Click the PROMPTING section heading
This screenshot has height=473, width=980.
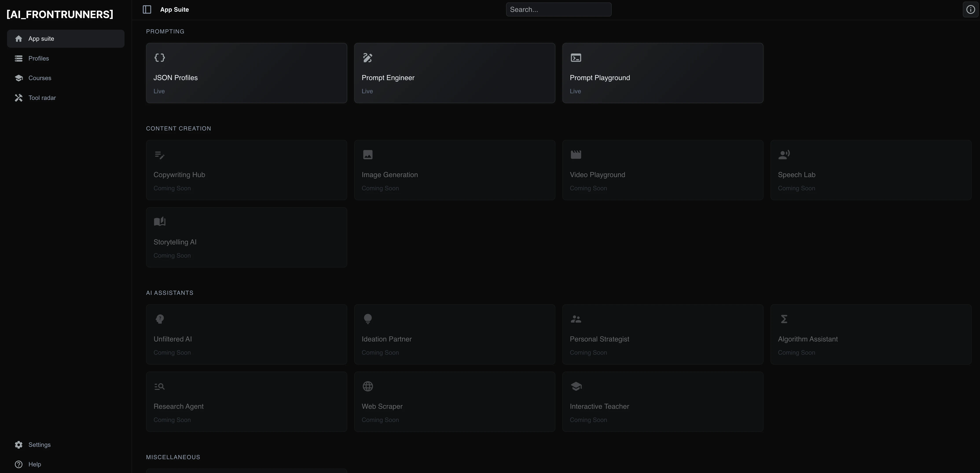click(165, 32)
